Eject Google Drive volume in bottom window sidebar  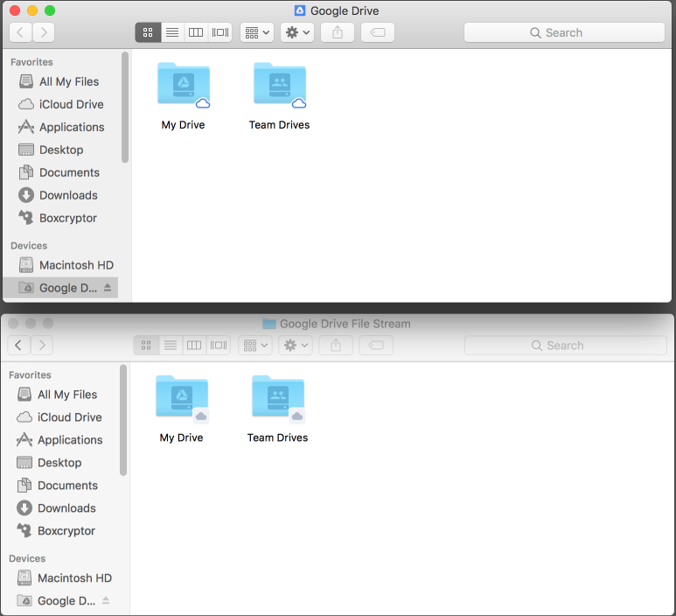[106, 600]
